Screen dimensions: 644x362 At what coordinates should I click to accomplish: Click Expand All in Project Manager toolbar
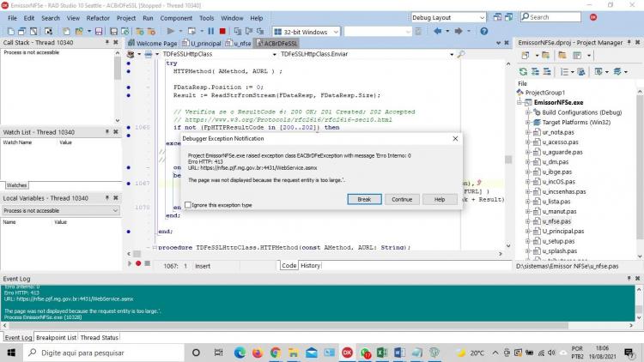[x=535, y=72]
